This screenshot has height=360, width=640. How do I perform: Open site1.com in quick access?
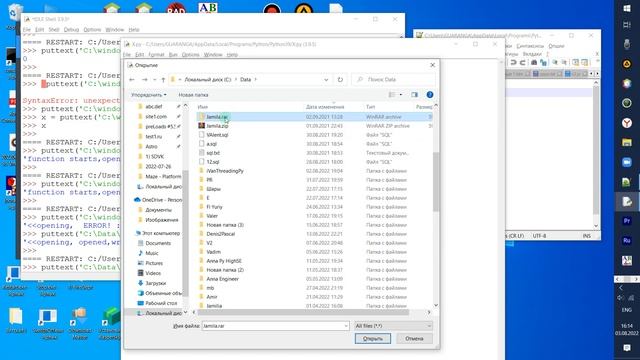(x=156, y=117)
